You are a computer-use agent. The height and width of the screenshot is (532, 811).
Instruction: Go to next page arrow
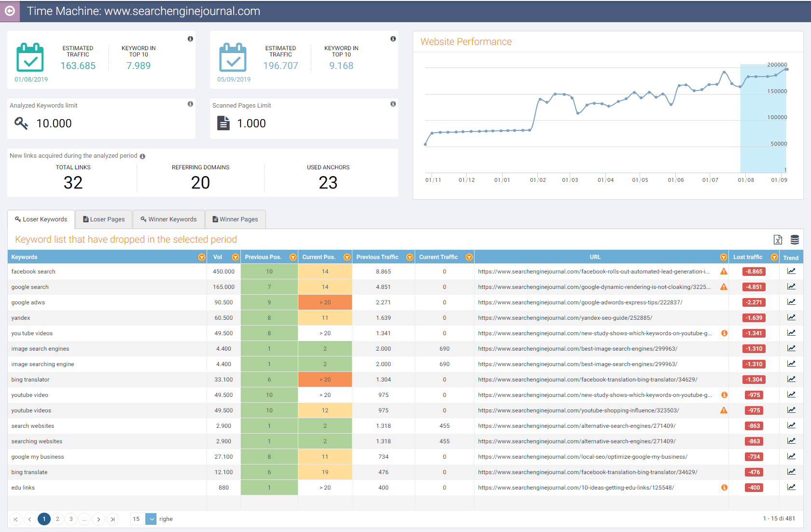pos(98,519)
